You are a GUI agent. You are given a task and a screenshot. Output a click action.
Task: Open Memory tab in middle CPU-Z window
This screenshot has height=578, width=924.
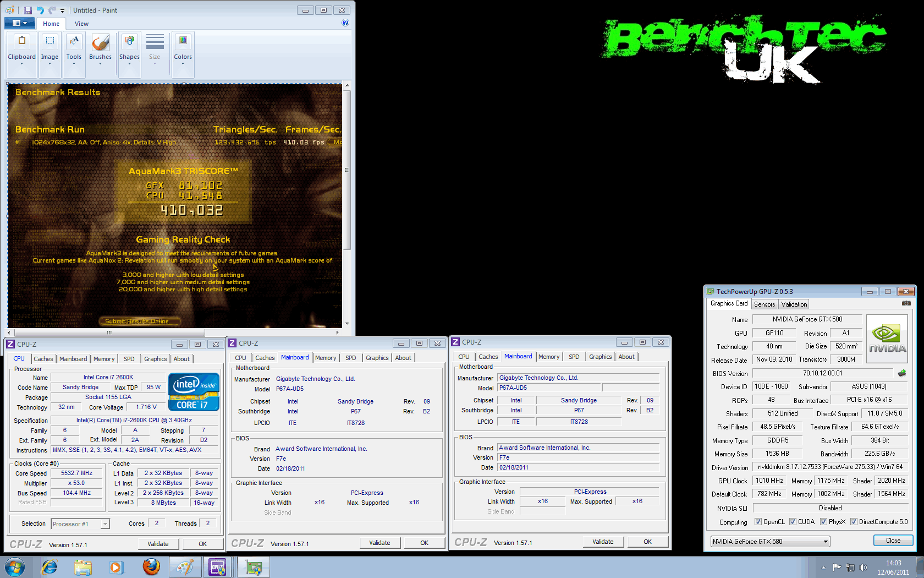coord(326,358)
